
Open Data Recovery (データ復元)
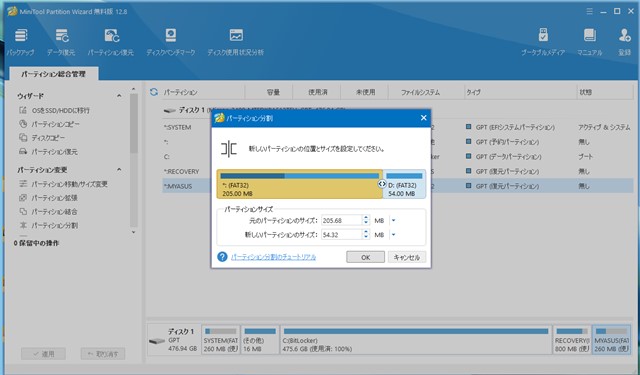[x=61, y=42]
